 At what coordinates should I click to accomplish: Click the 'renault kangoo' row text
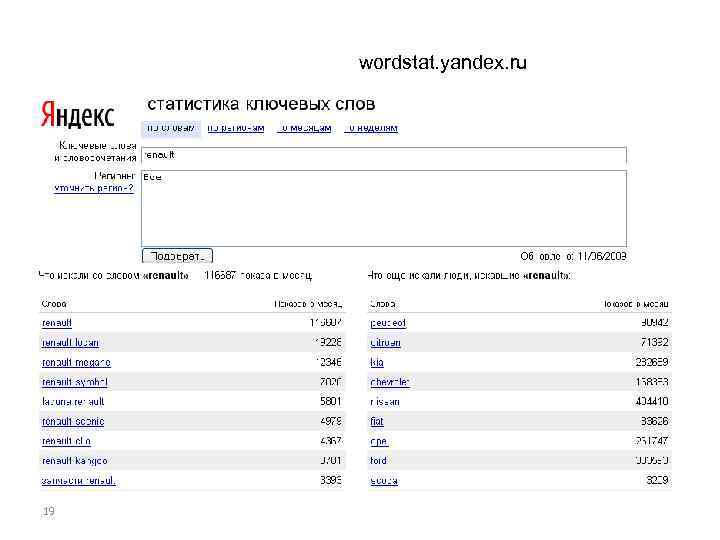(x=74, y=461)
